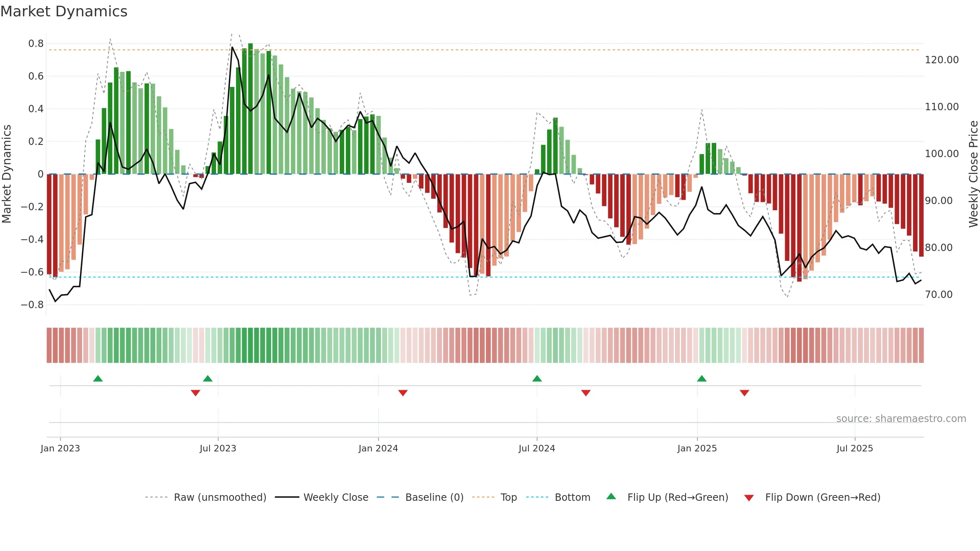980x551 pixels.
Task: Click the Jul 2023 x-axis label
Action: pos(218,448)
